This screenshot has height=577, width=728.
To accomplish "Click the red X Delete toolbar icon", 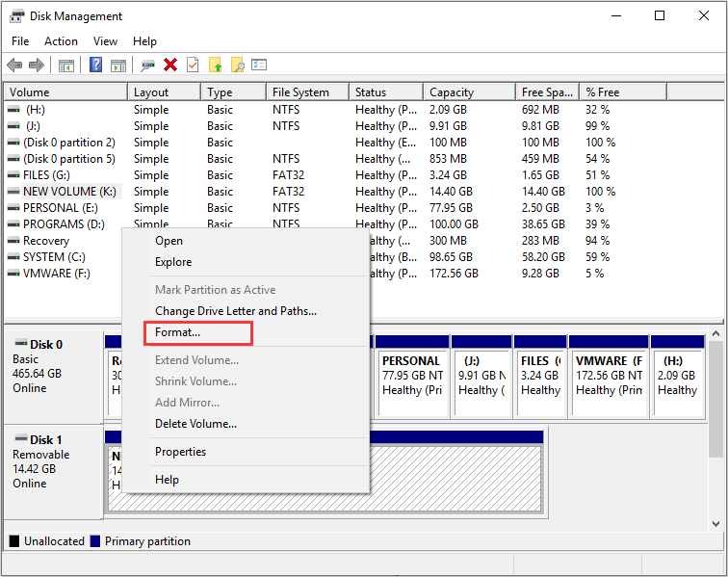I will pyautogui.click(x=170, y=65).
